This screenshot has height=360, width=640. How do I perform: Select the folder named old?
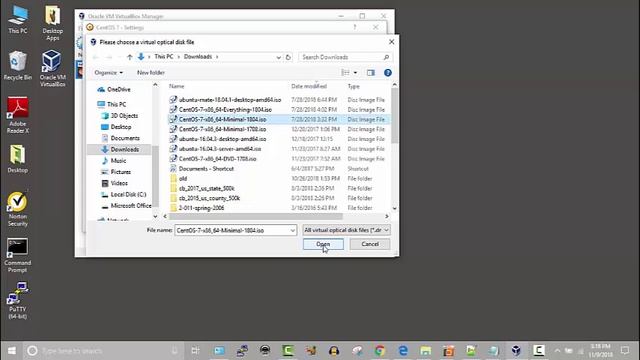(x=182, y=178)
